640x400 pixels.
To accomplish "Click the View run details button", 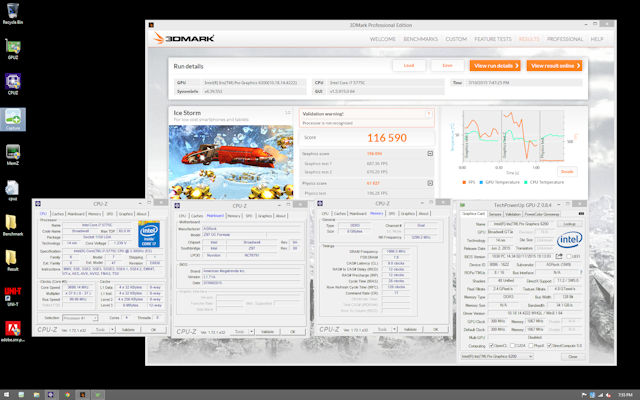I will (495, 66).
